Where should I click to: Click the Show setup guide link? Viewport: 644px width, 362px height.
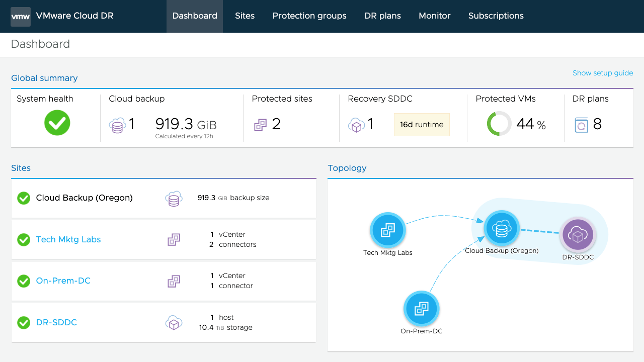603,73
